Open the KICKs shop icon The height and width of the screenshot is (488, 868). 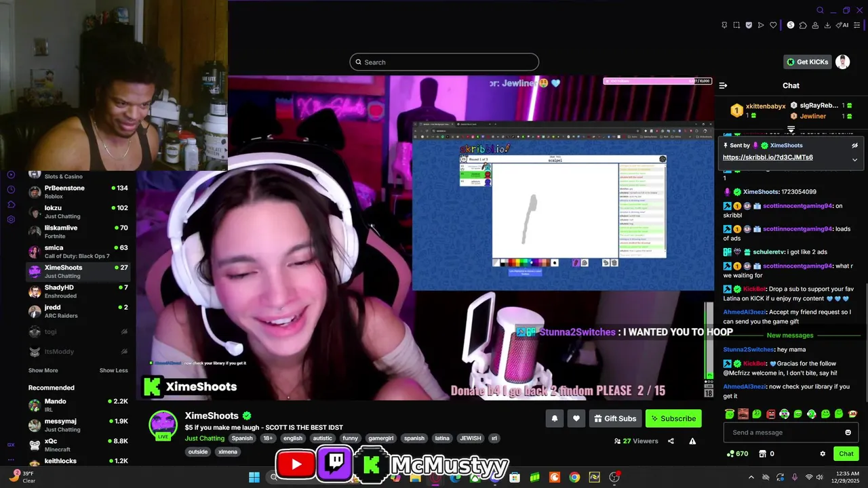pos(762,453)
